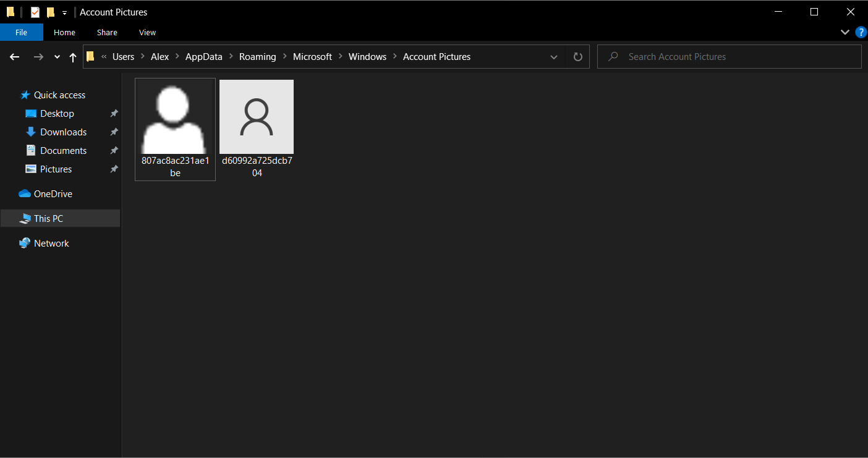Select This PC in the navigation pane
The height and width of the screenshot is (458, 868).
[x=49, y=219]
